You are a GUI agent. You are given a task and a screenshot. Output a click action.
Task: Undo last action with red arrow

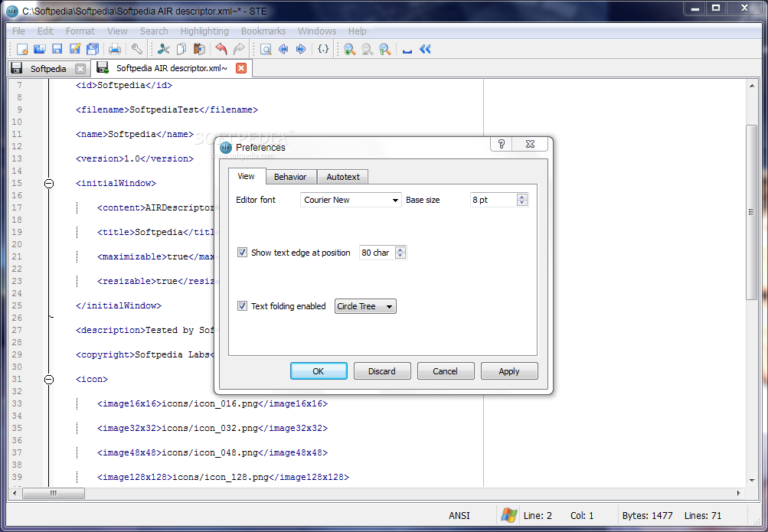221,50
